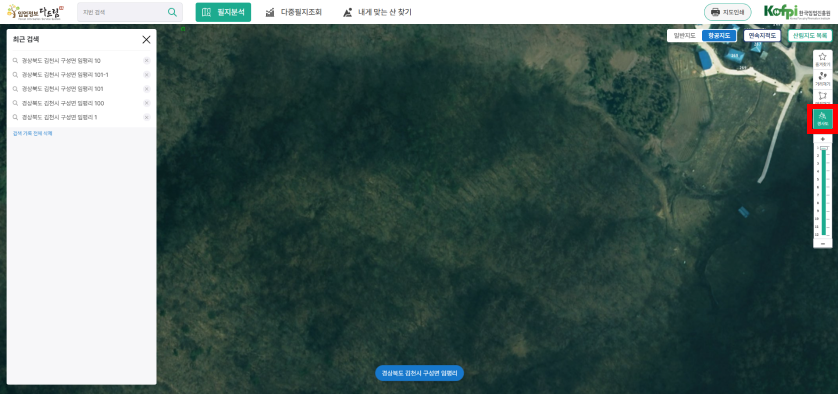Delete the 임평리 101-1 history entry
838x394 pixels.
(146, 75)
